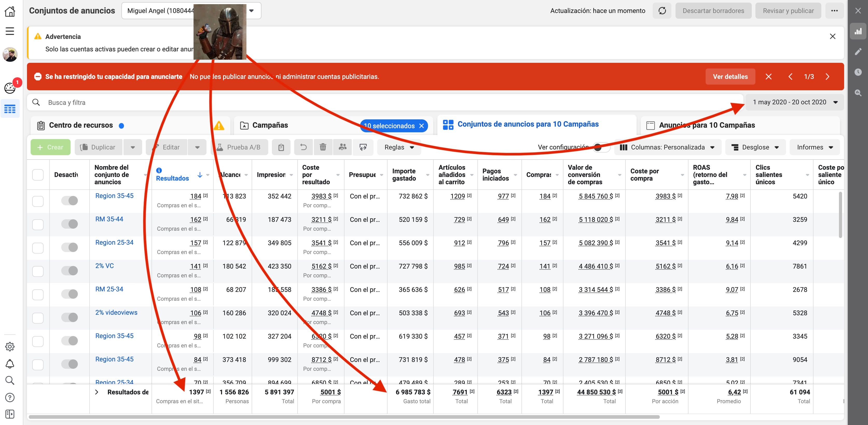This screenshot has width=868, height=425.
Task: Click the undo arrow icon in toolbar
Action: [303, 147]
